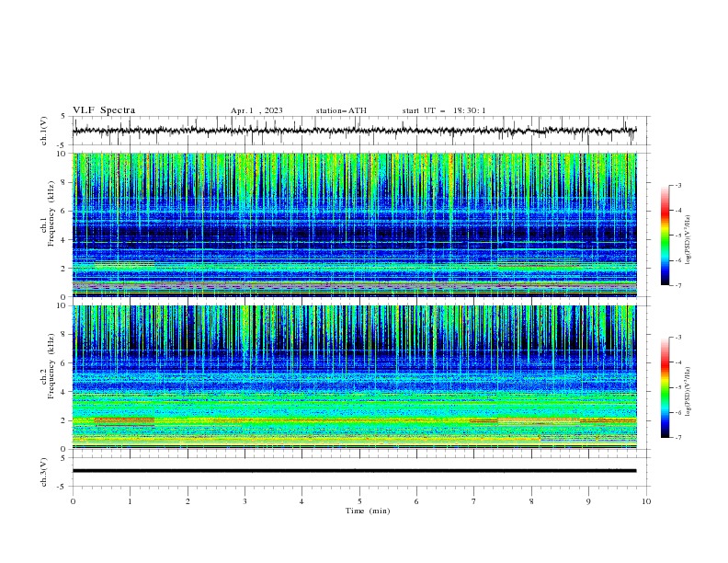Click time axis tick label "2"
Image resolution: width=728 pixels, height=563 pixels.
188,501
